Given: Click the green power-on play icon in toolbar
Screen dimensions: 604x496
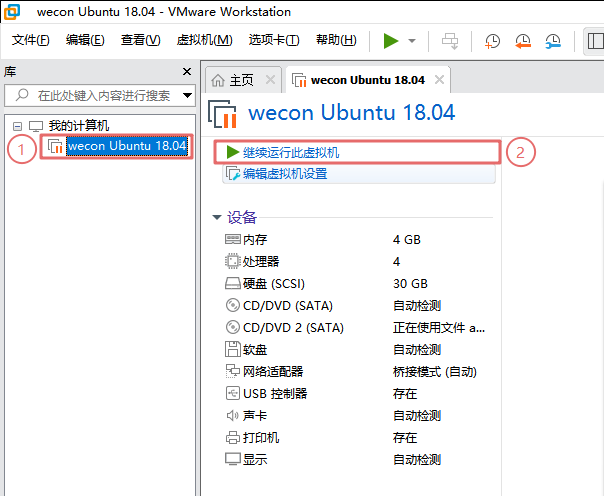Looking at the screenshot, I should 390,41.
